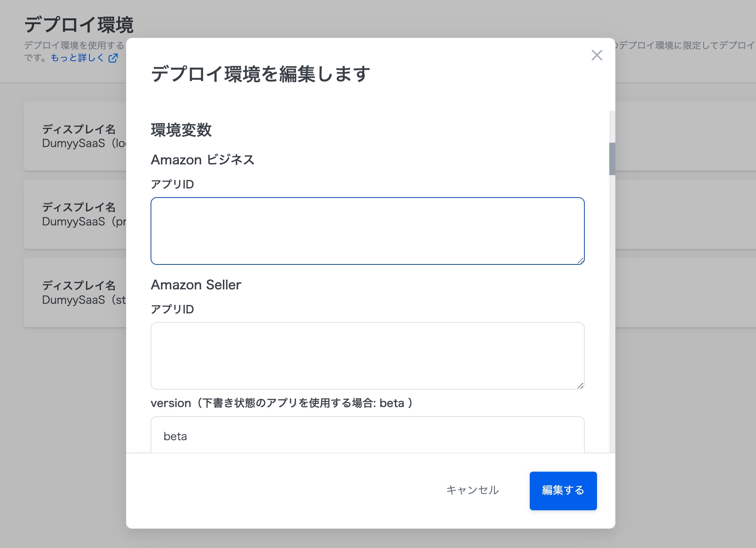Click the modal's vertical scrollbar thumb
Image resolution: width=756 pixels, height=548 pixels.
pyautogui.click(x=612, y=159)
